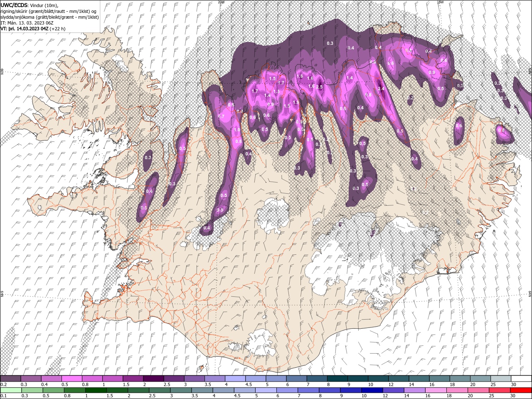The image size is (532, 399).
Task: Select the 0.3–0.4 mauve snow legend swatch
Action: [x=31, y=379]
